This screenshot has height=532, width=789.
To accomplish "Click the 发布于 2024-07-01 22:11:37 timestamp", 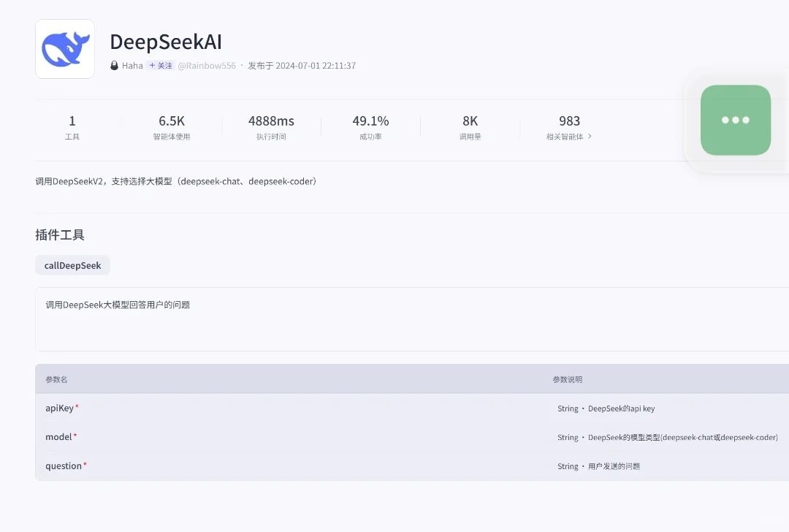I will (302, 66).
